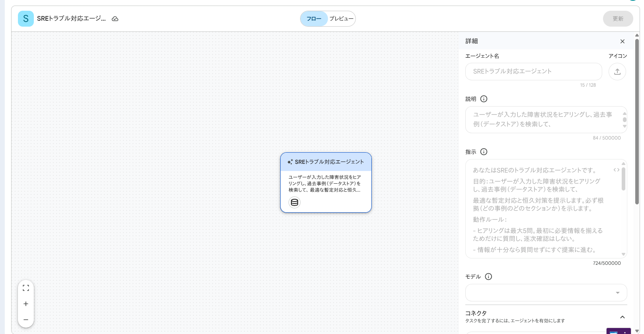Click description scroll down arrow
This screenshot has width=644, height=334.
click(x=624, y=126)
